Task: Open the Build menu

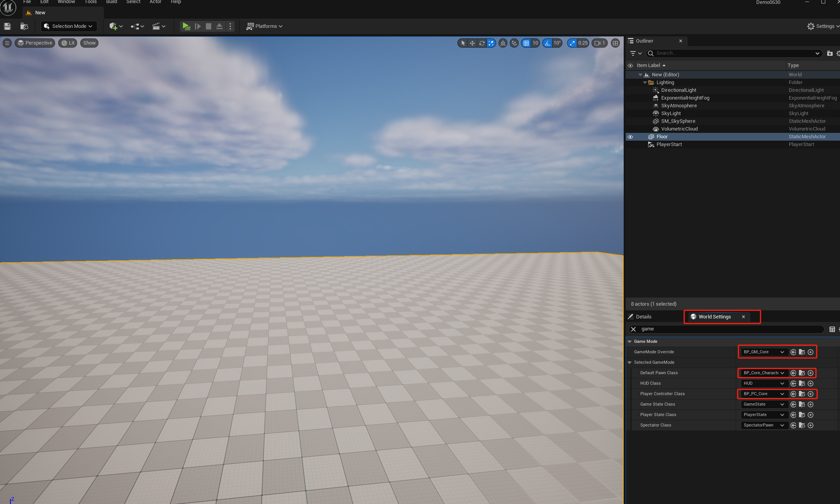Action: click(x=112, y=2)
